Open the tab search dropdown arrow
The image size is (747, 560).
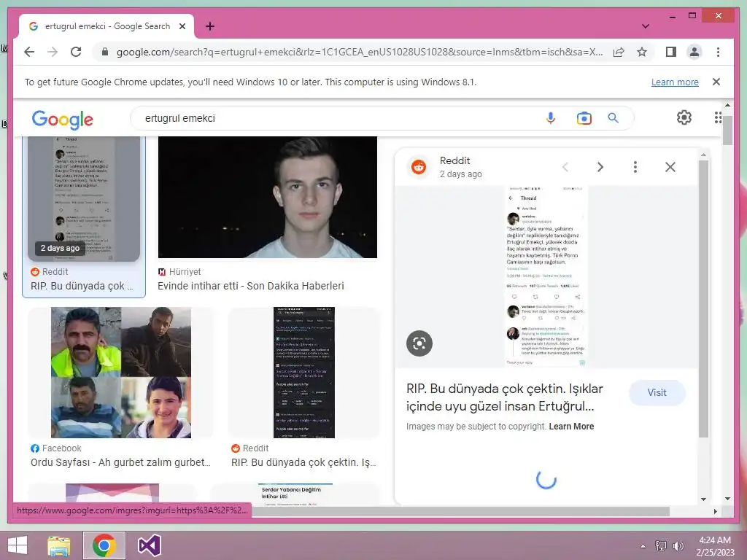point(645,26)
